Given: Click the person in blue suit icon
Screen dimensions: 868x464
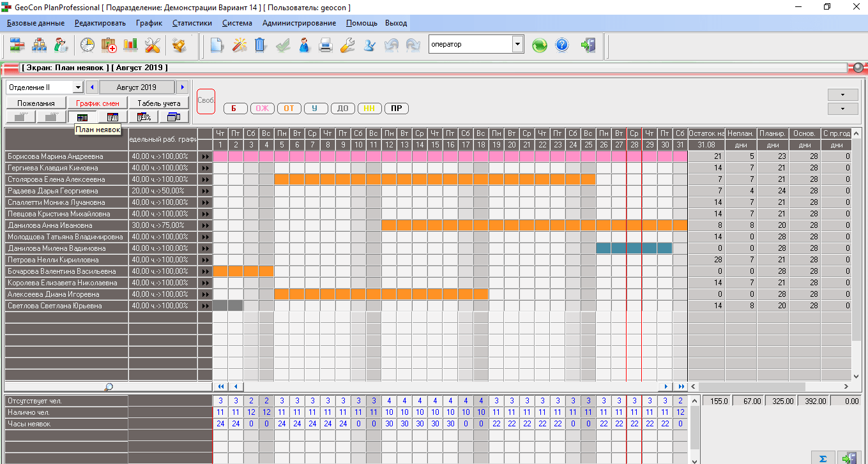Looking at the screenshot, I should (x=304, y=45).
